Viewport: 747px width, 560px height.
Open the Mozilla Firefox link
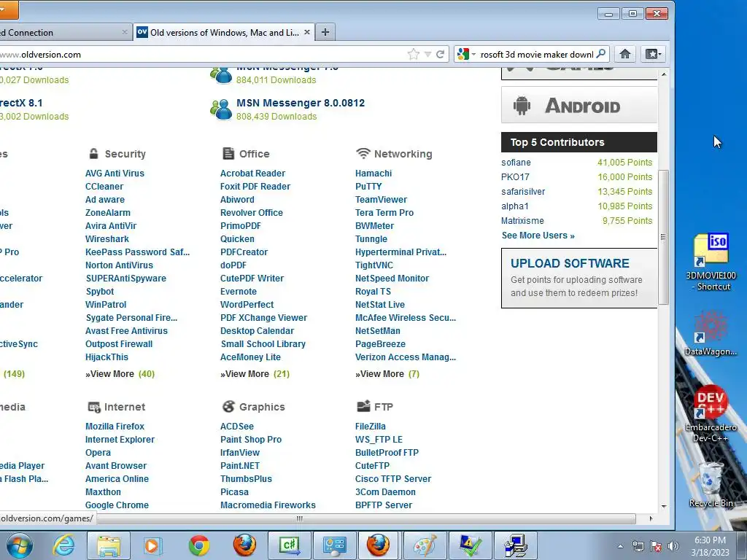(115, 426)
